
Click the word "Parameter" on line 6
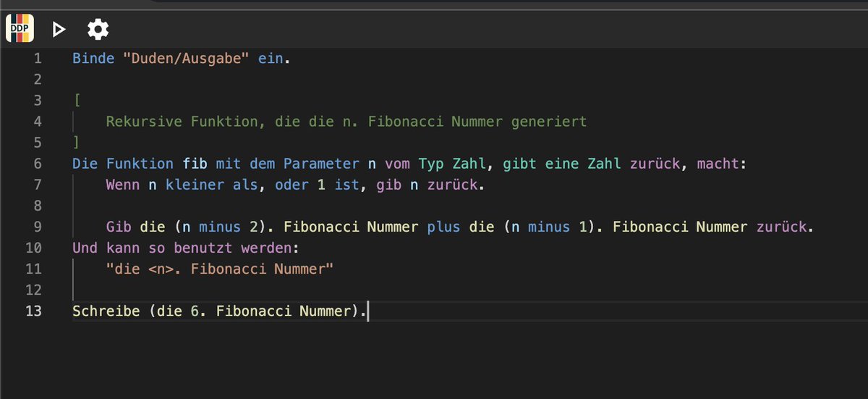click(x=322, y=164)
